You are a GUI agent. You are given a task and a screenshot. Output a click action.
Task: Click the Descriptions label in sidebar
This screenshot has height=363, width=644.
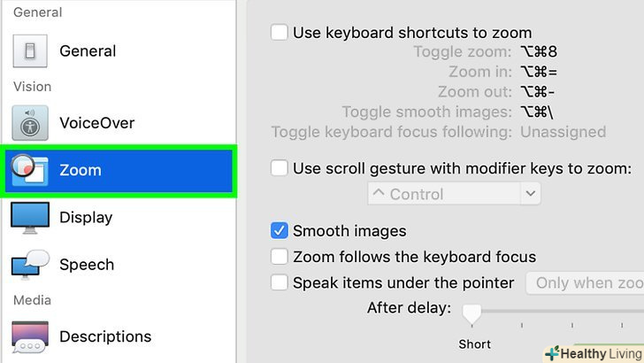tap(105, 336)
